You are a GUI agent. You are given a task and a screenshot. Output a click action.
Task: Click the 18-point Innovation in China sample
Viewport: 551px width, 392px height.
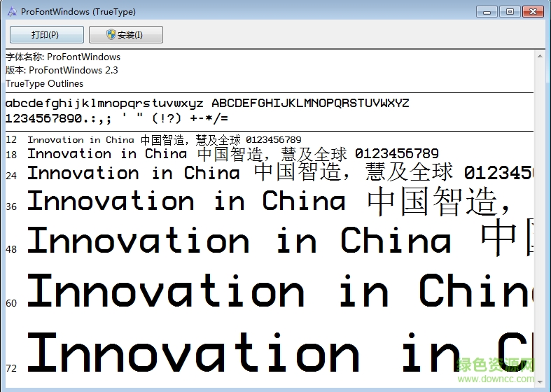tap(233, 154)
